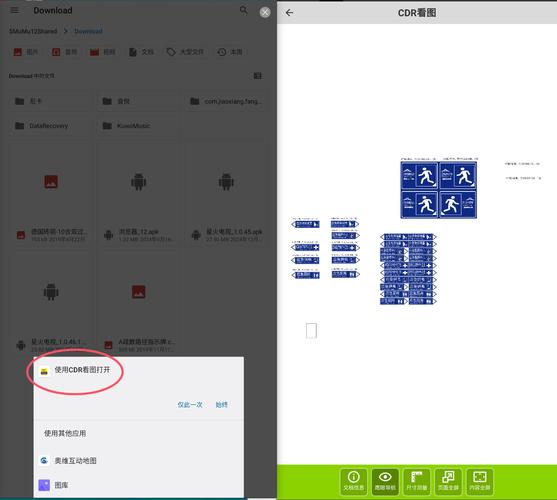This screenshot has width=557, height=500.
Task: Click the page fullscreen icon
Action: pyautogui.click(x=448, y=482)
